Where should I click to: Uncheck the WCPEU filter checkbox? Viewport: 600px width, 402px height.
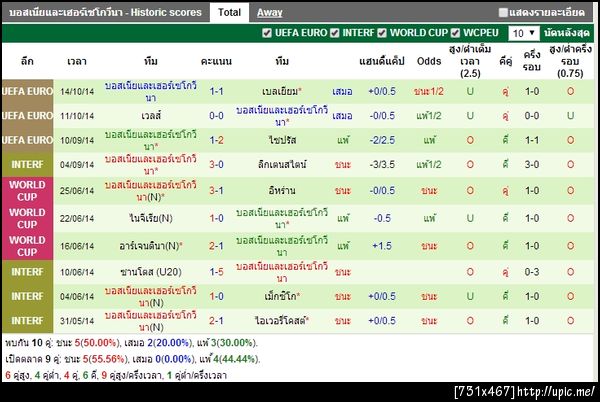click(455, 33)
